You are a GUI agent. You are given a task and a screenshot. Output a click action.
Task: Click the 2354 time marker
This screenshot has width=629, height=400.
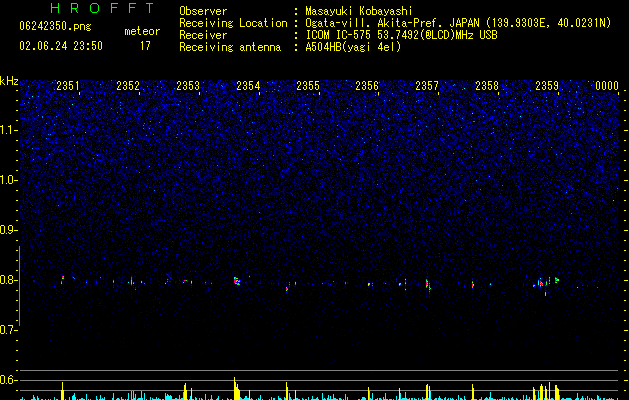pos(248,86)
